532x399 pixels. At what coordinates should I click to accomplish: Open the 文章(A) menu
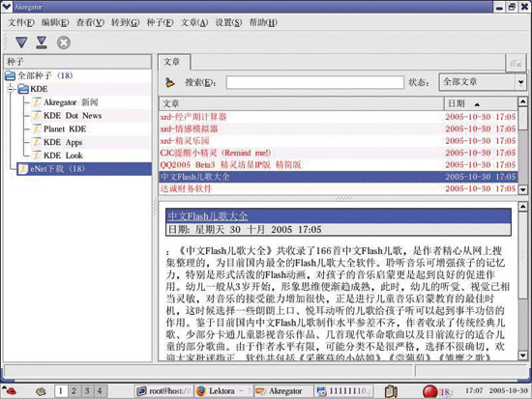pyautogui.click(x=194, y=22)
